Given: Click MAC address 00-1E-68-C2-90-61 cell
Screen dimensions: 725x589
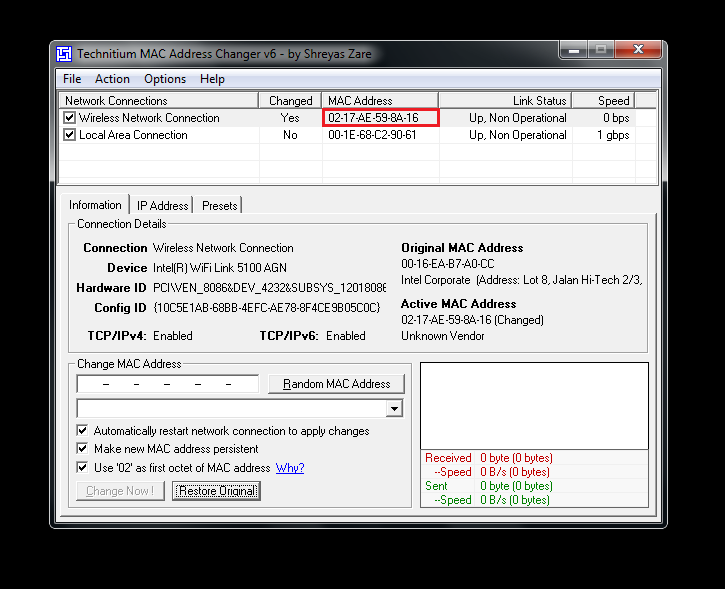Looking at the screenshot, I should coord(372,135).
